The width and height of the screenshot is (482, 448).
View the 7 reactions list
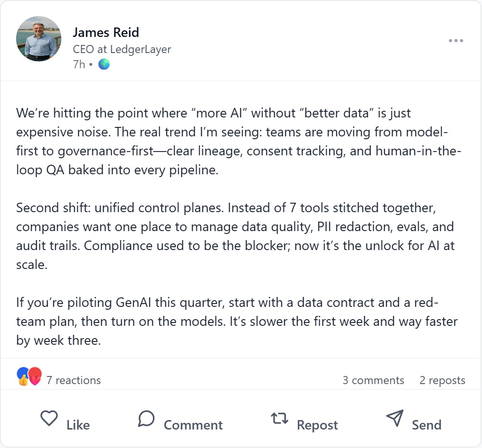[73, 380]
